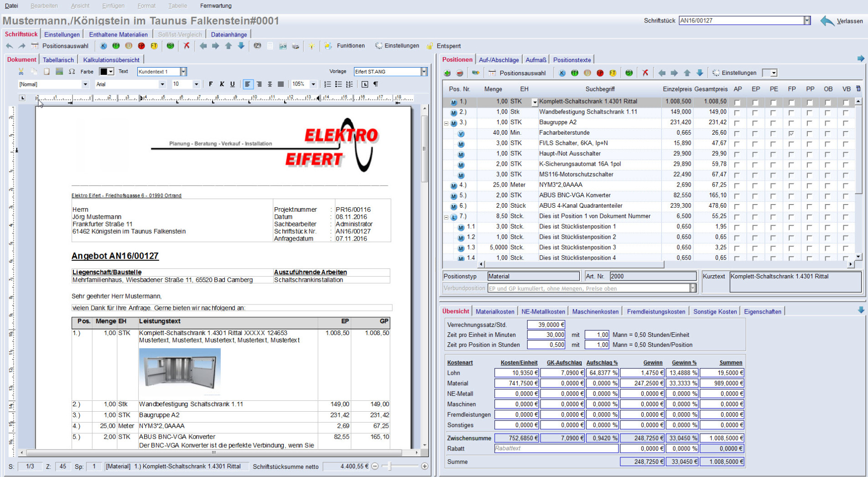Click blue K icon in left toolbar
The image size is (868, 477).
pos(103,46)
